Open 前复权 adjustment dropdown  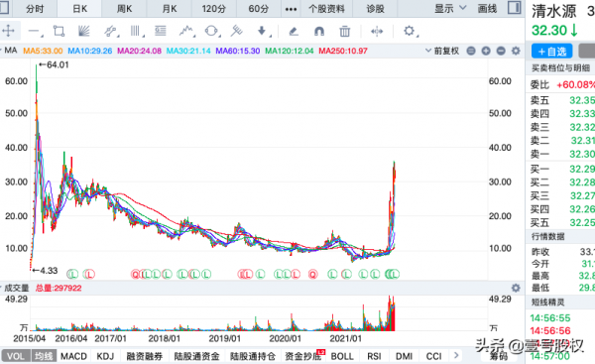[x=442, y=51]
